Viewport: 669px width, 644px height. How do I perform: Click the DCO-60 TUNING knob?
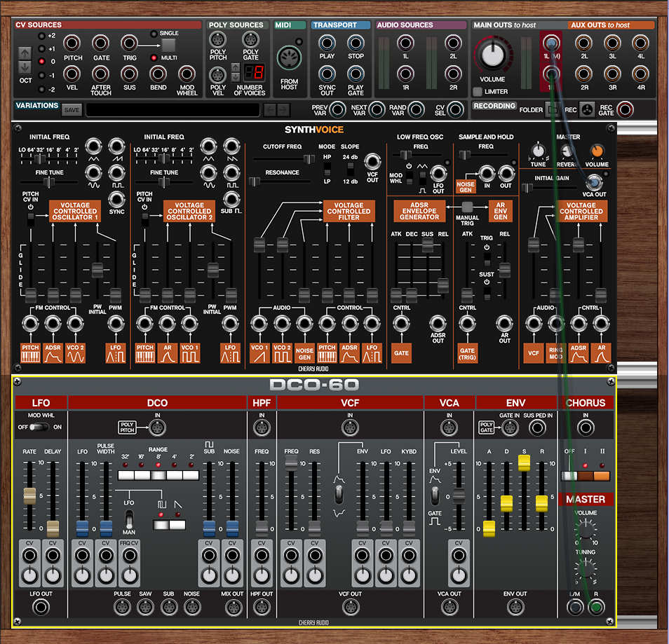pyautogui.click(x=586, y=568)
